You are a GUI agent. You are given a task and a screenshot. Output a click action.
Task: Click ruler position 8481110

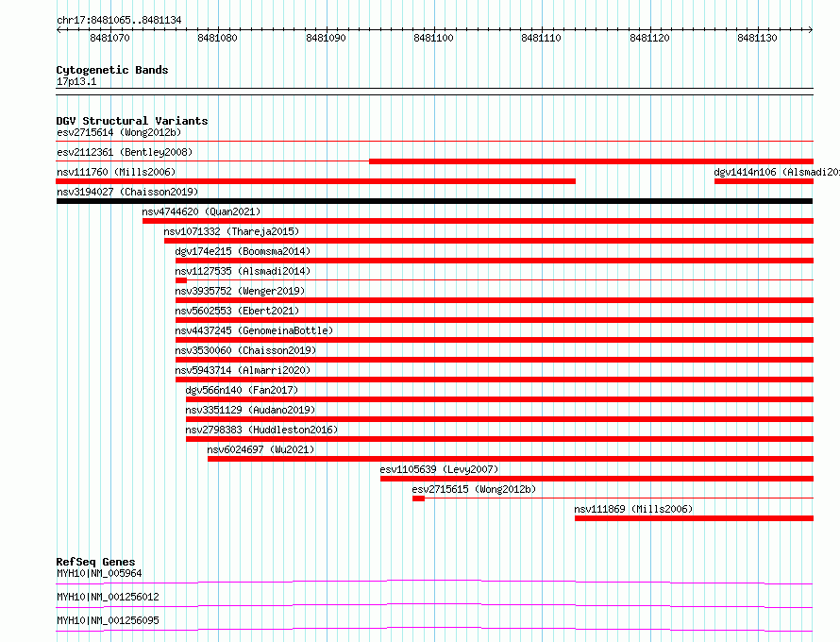[541, 38]
